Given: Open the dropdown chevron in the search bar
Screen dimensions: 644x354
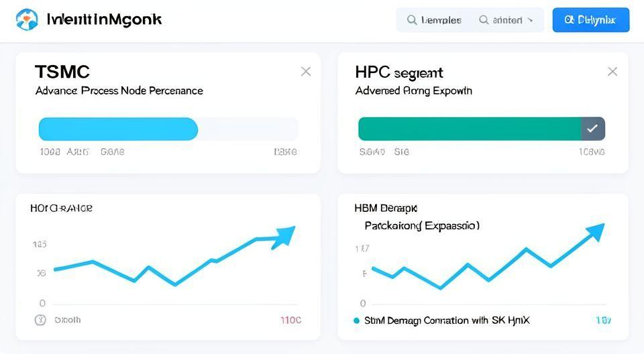Looking at the screenshot, I should tap(531, 20).
